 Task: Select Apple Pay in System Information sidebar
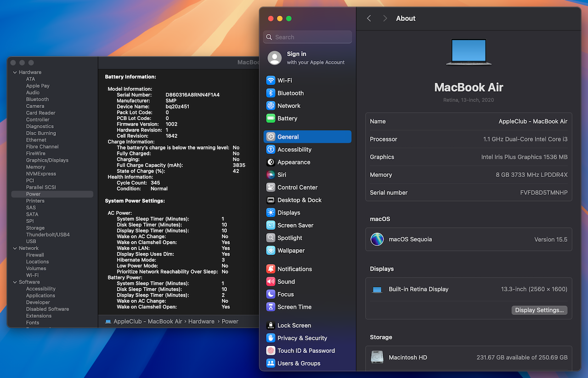[x=38, y=86]
